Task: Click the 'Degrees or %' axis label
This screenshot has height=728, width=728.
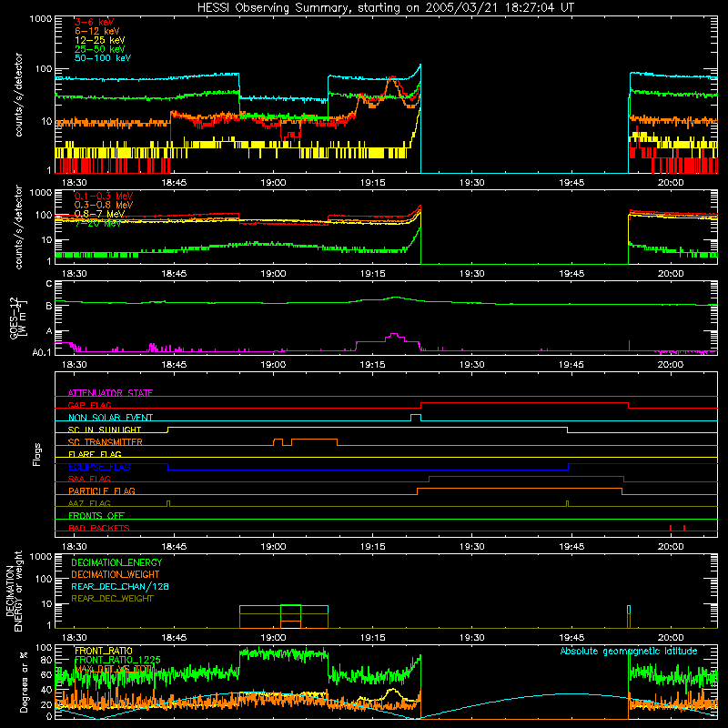Action: tap(24, 682)
